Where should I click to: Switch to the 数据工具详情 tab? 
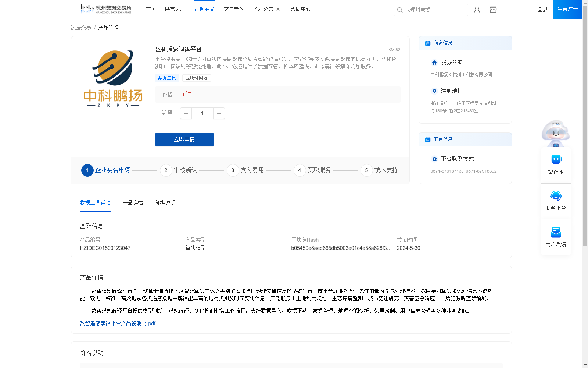coord(95,203)
